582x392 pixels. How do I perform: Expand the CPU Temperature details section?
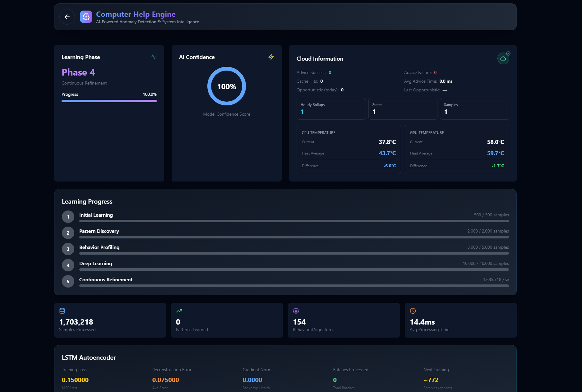pyautogui.click(x=348, y=149)
